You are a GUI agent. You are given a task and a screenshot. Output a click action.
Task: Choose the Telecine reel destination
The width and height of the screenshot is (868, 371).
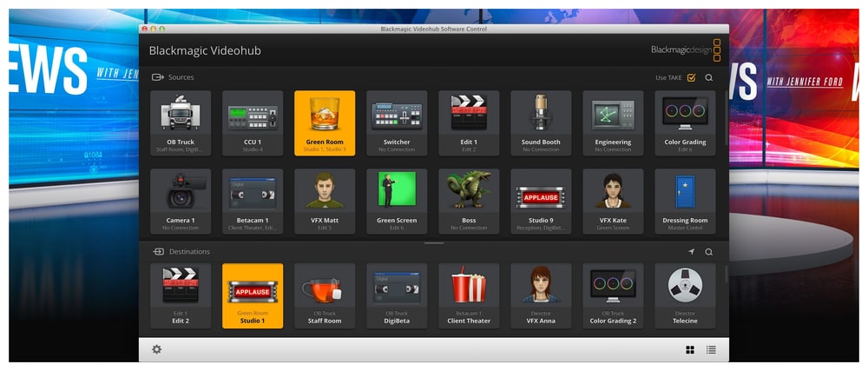[685, 295]
